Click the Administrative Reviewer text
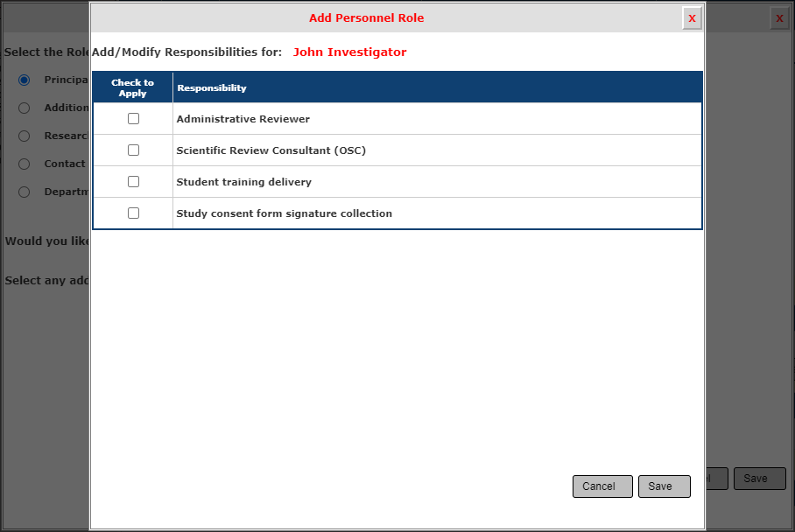Screen dimensions: 795x532 point(243,119)
